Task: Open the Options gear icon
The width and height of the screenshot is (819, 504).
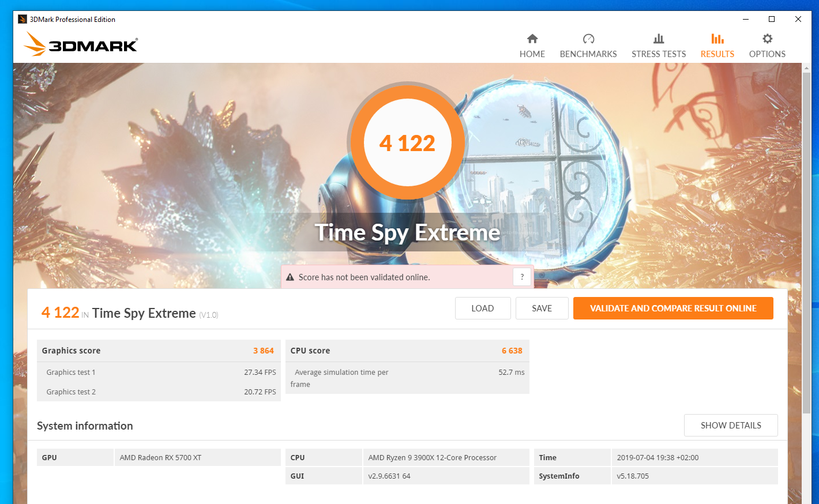Action: click(x=767, y=39)
